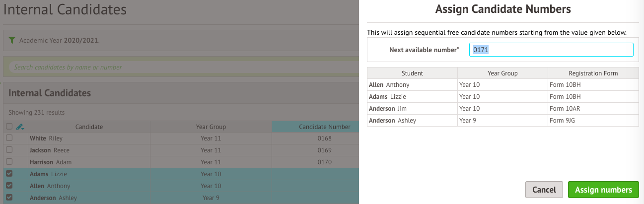Click the candidate search box
This screenshot has height=204, width=644.
pyautogui.click(x=181, y=67)
